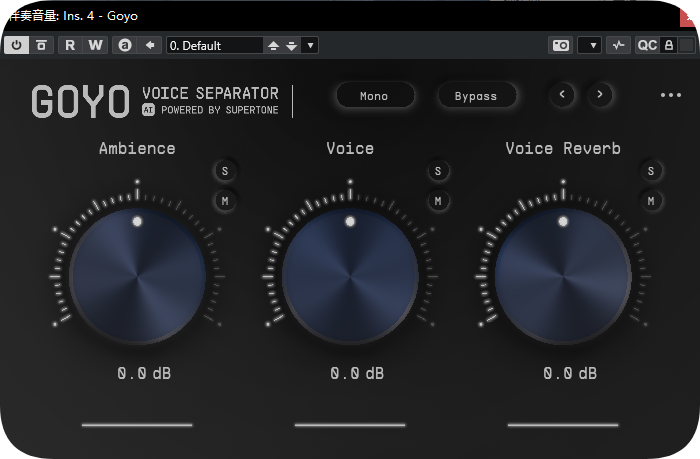Viewport: 700px width, 459px height.
Task: Open the '0. Default' preset field
Action: (215, 45)
